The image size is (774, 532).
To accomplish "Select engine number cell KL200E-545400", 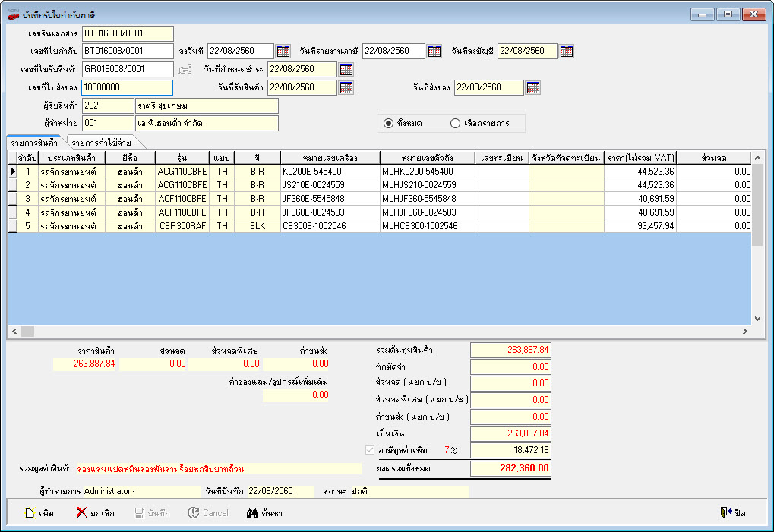I will click(330, 172).
